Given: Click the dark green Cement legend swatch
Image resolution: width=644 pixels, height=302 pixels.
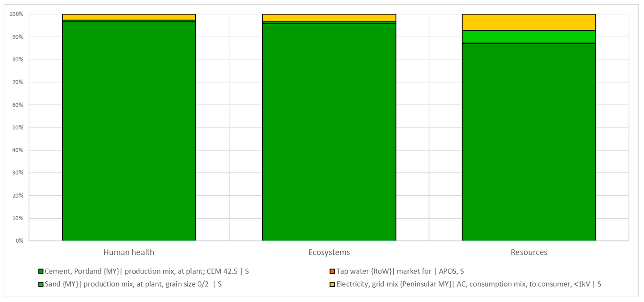Looking at the screenshot, I should coord(41,271).
